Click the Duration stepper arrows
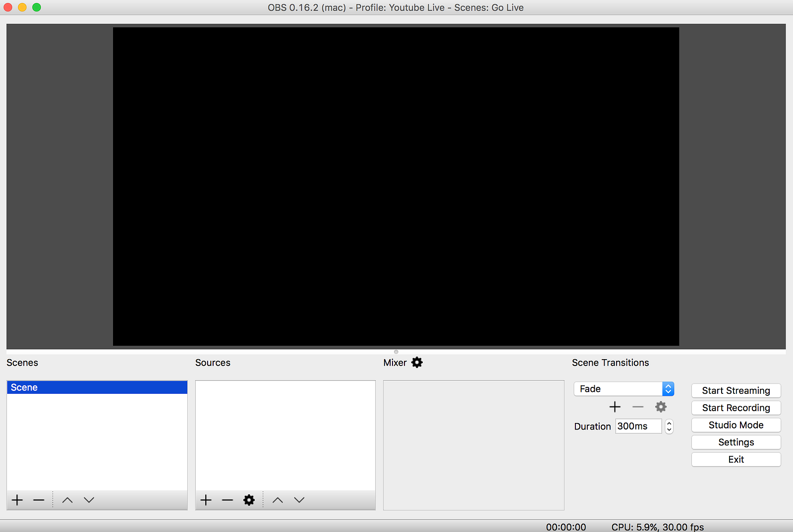The image size is (793, 532). [669, 426]
